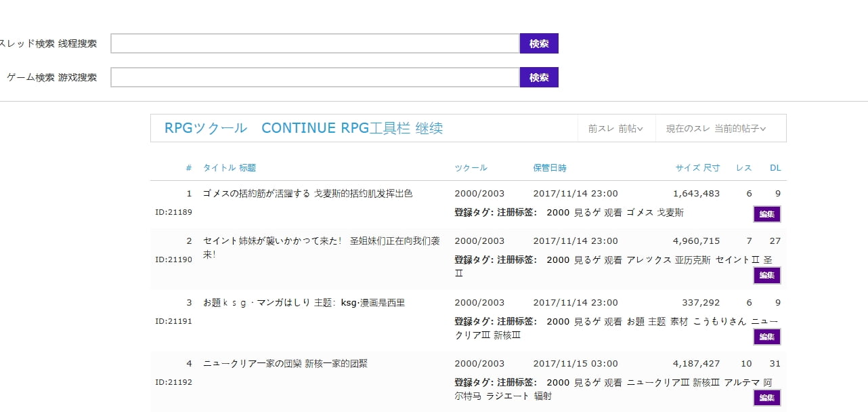Viewport: 868px width, 416px height.
Task: Select the ID:21192 text
Action: pos(174,382)
